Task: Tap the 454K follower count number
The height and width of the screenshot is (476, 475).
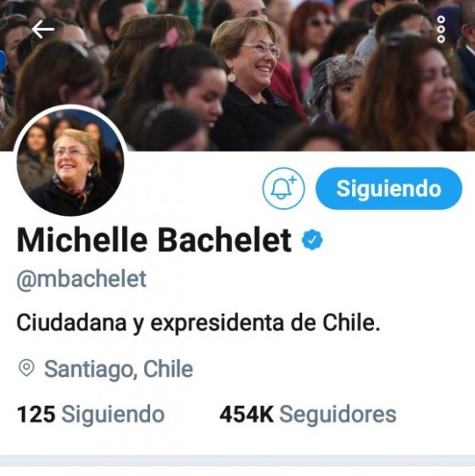Action: (x=247, y=414)
